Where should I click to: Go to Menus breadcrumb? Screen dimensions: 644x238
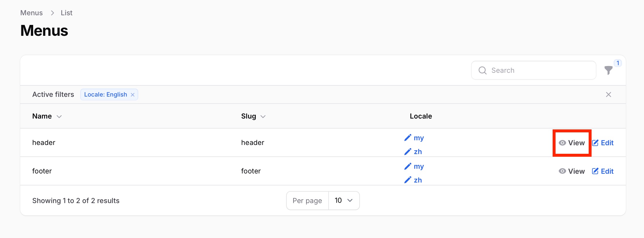pyautogui.click(x=31, y=13)
